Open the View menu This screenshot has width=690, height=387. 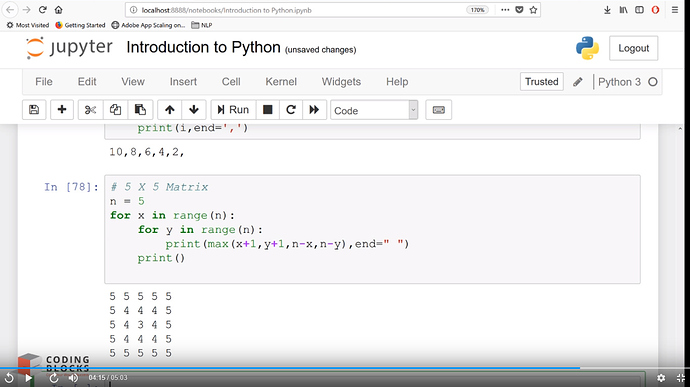click(x=133, y=82)
